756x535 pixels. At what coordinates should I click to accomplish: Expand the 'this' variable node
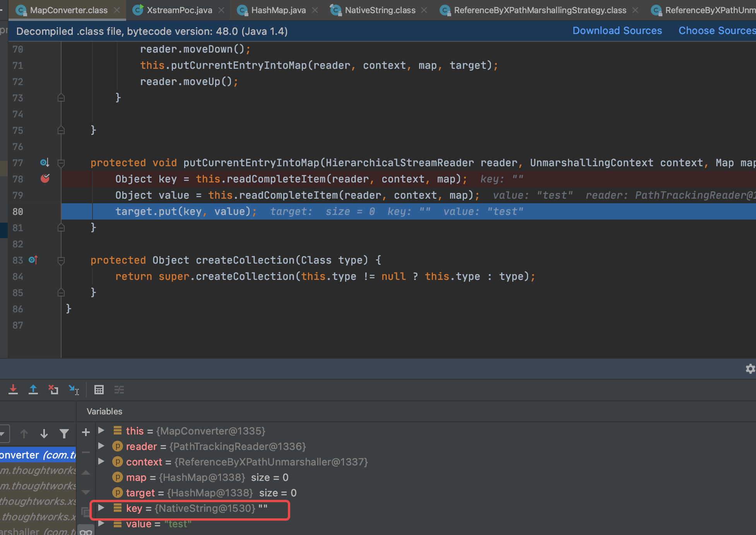coord(101,431)
